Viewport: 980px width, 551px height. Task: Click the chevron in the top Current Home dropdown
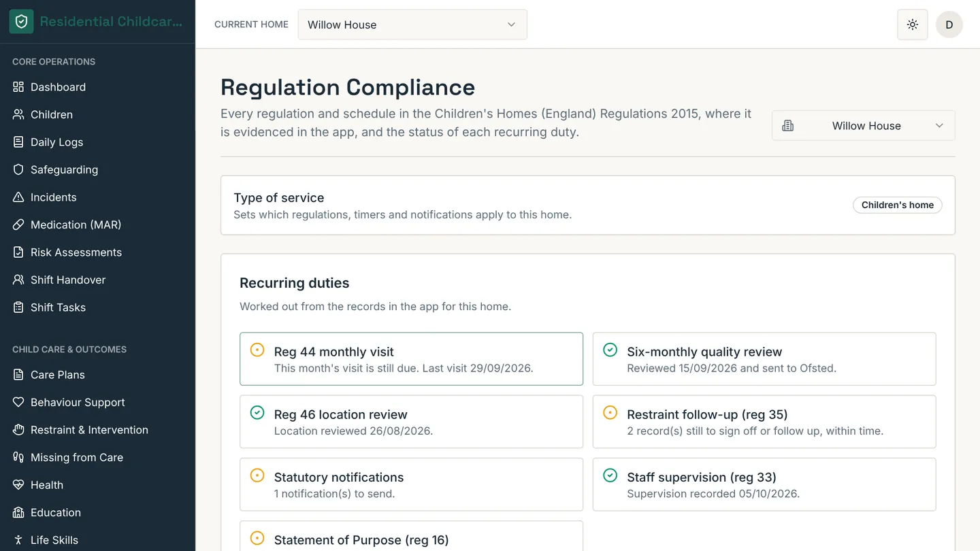(x=511, y=24)
